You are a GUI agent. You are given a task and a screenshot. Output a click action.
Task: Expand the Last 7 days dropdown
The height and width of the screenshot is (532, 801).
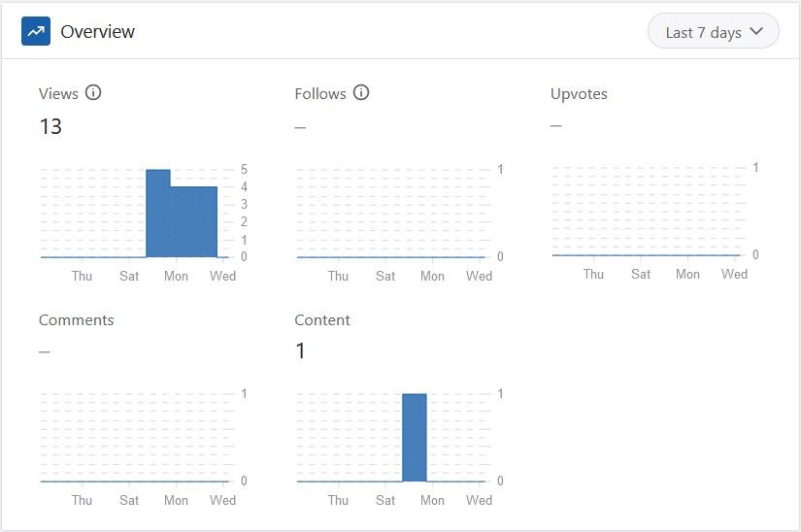(x=714, y=32)
